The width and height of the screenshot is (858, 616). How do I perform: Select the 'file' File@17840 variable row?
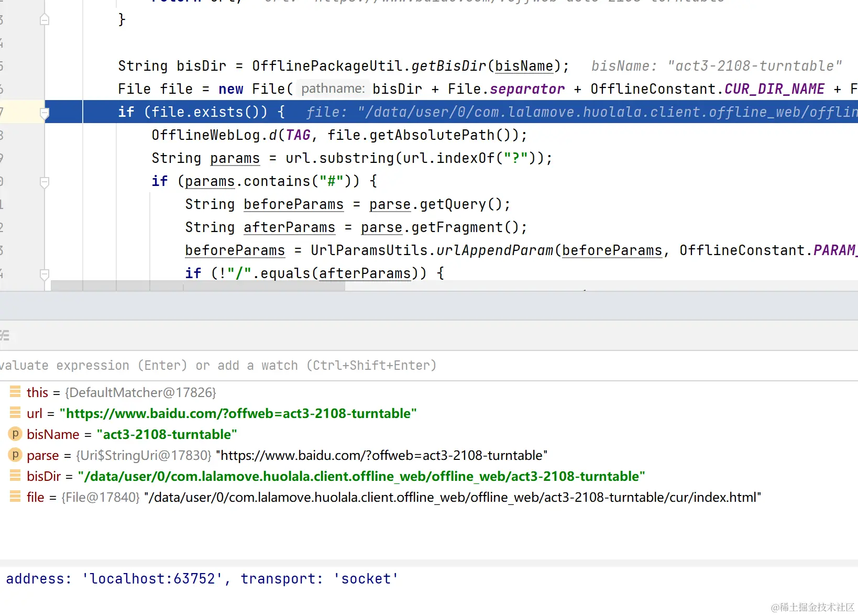click(429, 497)
